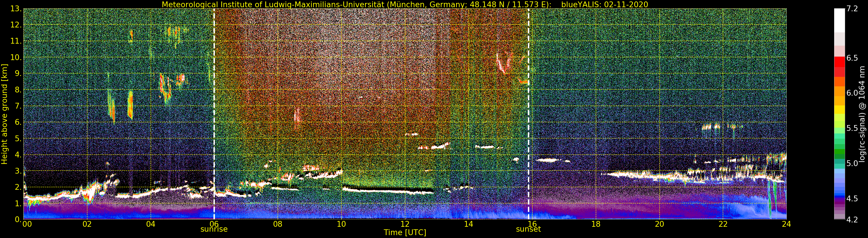Click the "4.2" colorbar tick label
Screen dimensions: 868x238
click(x=852, y=220)
